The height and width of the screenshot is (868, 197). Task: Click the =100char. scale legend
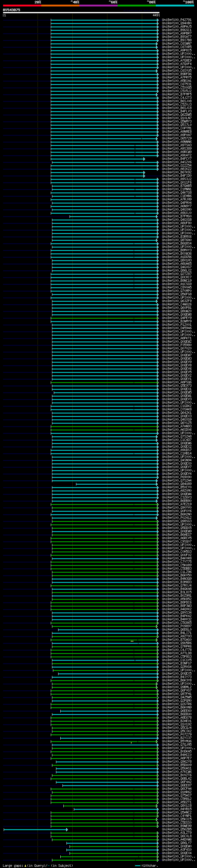click(x=146, y=866)
